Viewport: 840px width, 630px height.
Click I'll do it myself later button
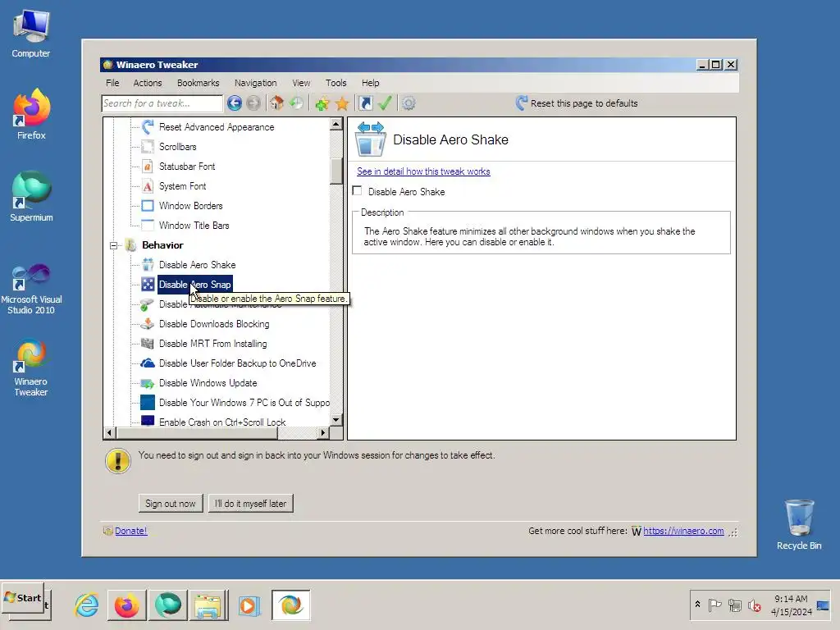pyautogui.click(x=251, y=504)
